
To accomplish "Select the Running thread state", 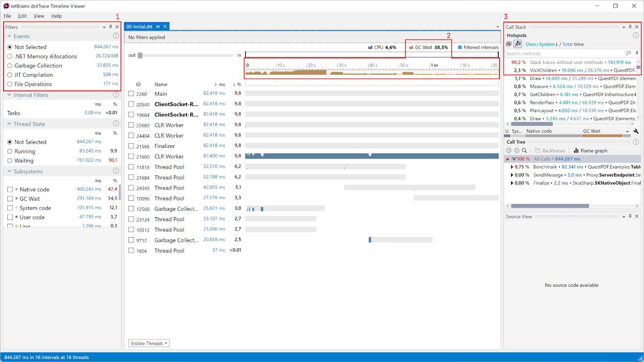I will tap(10, 151).
